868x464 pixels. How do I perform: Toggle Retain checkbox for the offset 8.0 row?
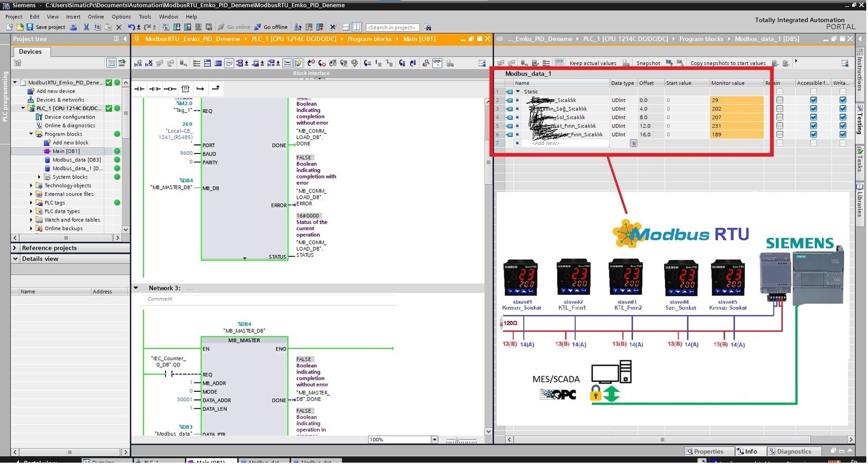(x=780, y=117)
